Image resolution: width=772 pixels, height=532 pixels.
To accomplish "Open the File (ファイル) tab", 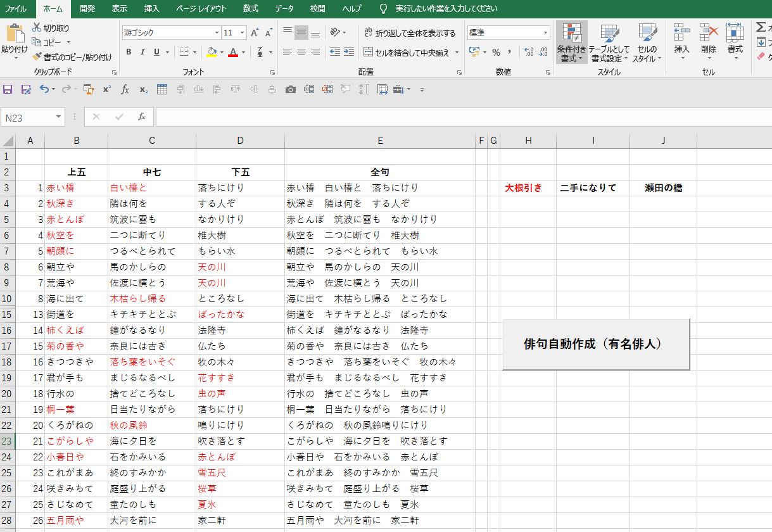I will click(x=16, y=9).
